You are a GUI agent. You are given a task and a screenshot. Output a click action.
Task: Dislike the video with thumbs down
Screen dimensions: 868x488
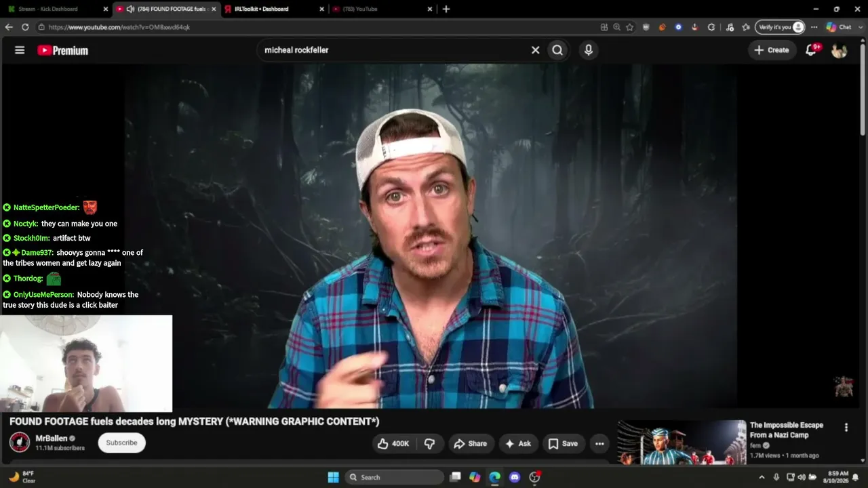click(429, 444)
